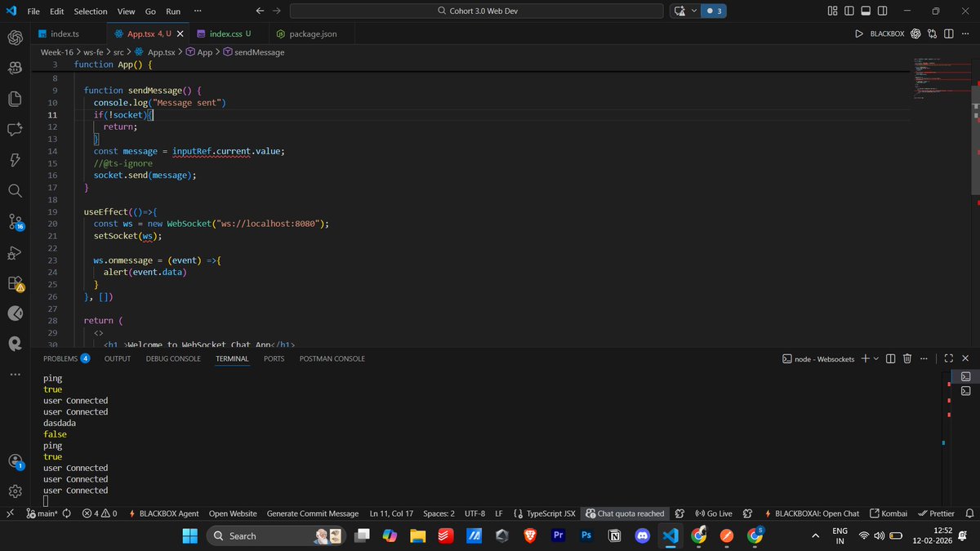Open chat dropdown arrow in title bar
980x551 pixels.
693,11
